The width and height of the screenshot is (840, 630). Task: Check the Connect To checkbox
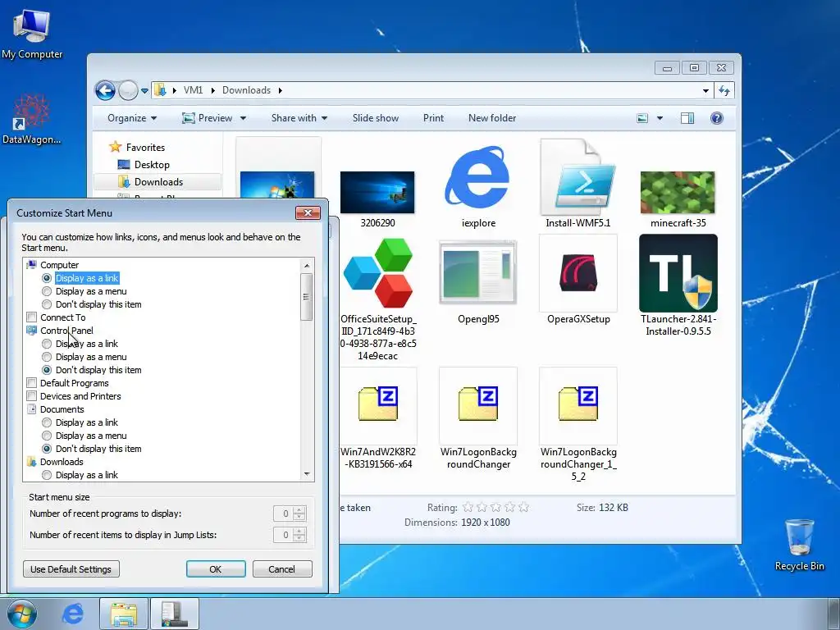point(32,317)
